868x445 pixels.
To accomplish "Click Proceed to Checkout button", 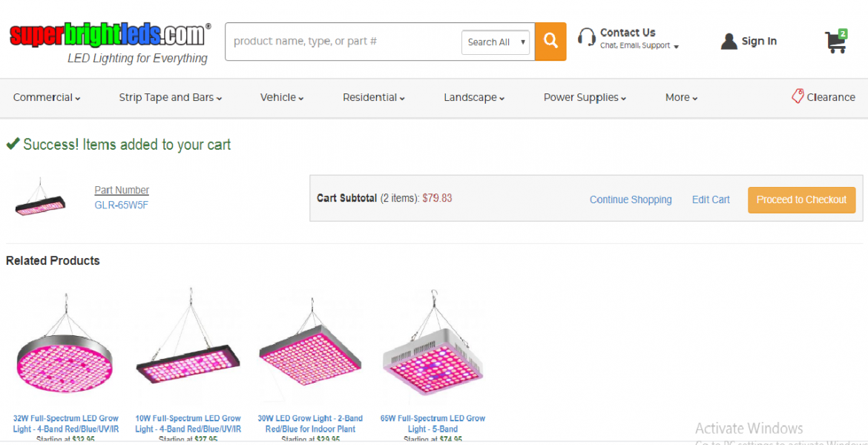I will click(801, 200).
